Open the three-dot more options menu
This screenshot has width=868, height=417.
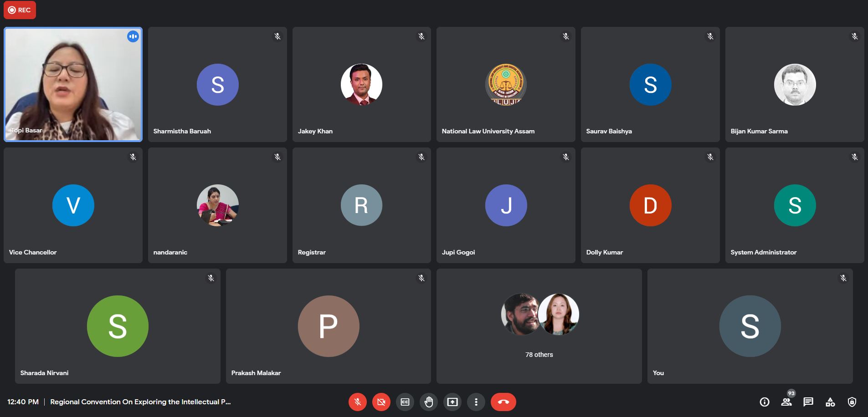[x=476, y=402]
